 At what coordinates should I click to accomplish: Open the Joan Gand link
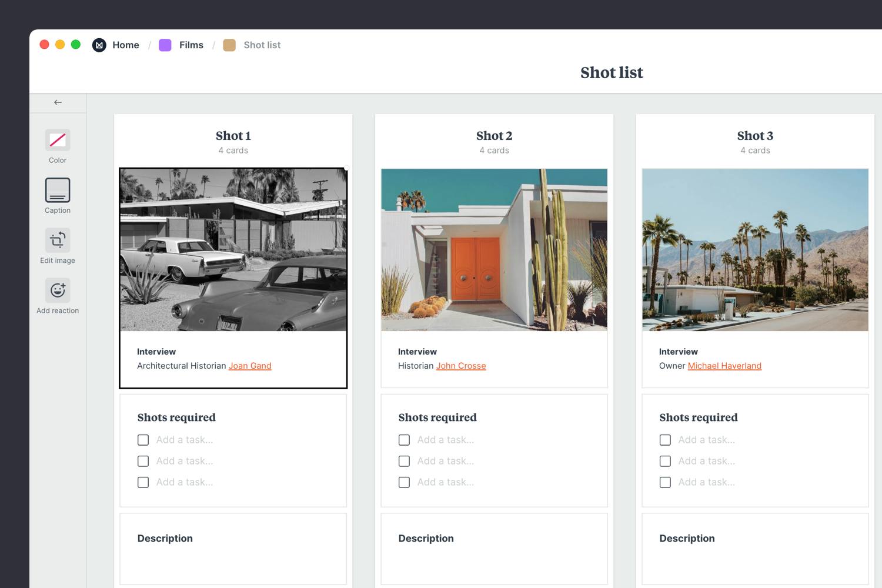[x=250, y=365]
